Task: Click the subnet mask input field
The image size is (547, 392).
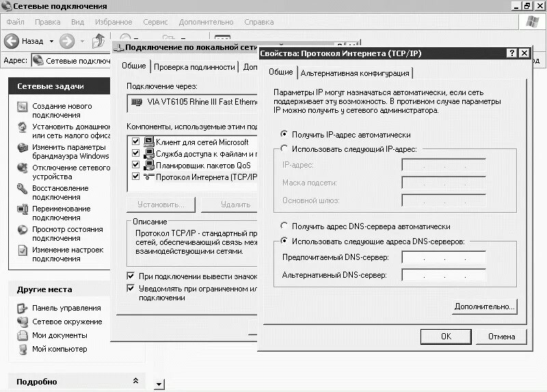Action: (444, 183)
